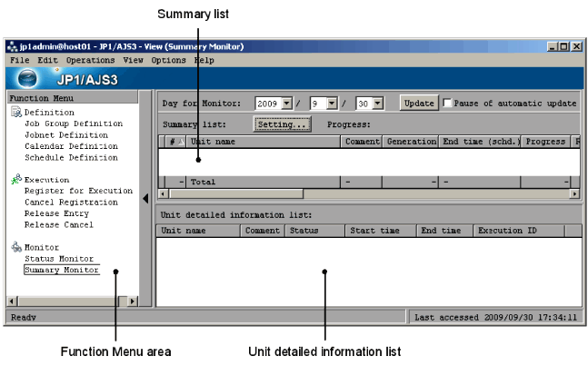Click the application icon in title bar

coord(10,46)
